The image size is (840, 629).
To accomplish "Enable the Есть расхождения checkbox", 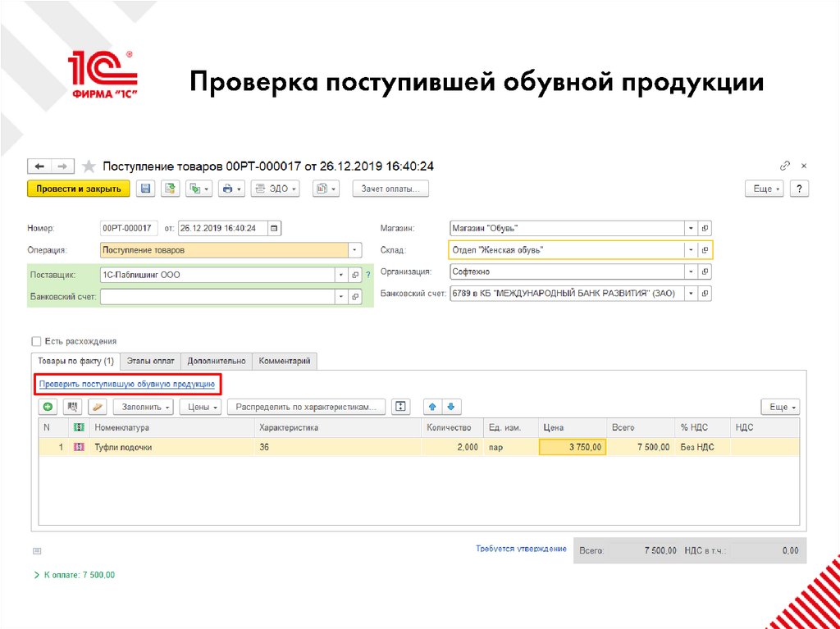I will pos(35,341).
